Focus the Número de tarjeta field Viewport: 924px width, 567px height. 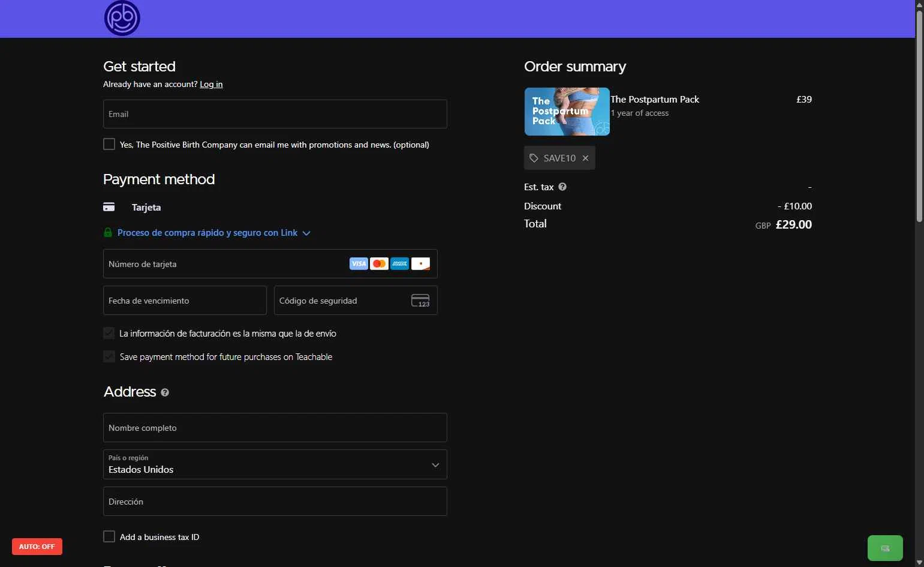point(270,264)
